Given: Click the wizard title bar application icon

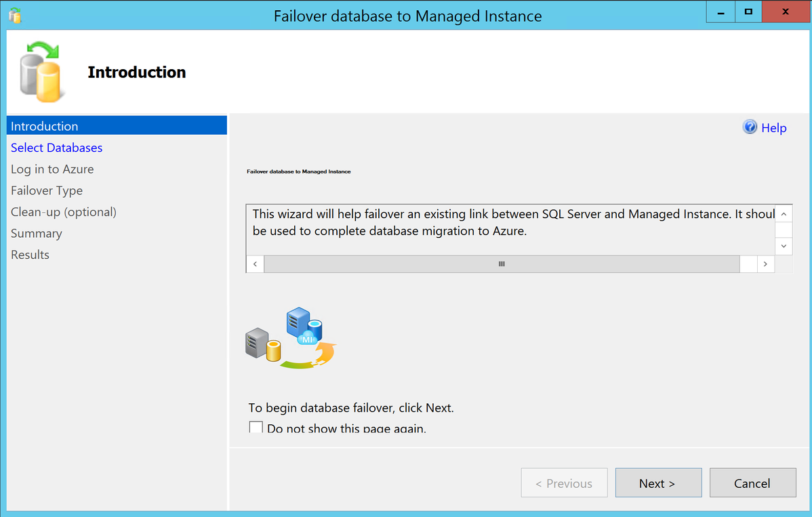Looking at the screenshot, I should click(15, 16).
